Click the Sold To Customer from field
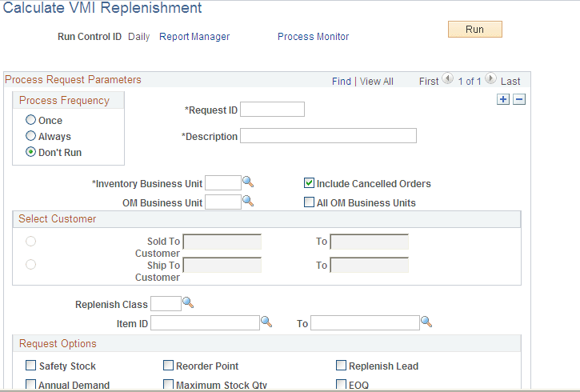 click(222, 242)
